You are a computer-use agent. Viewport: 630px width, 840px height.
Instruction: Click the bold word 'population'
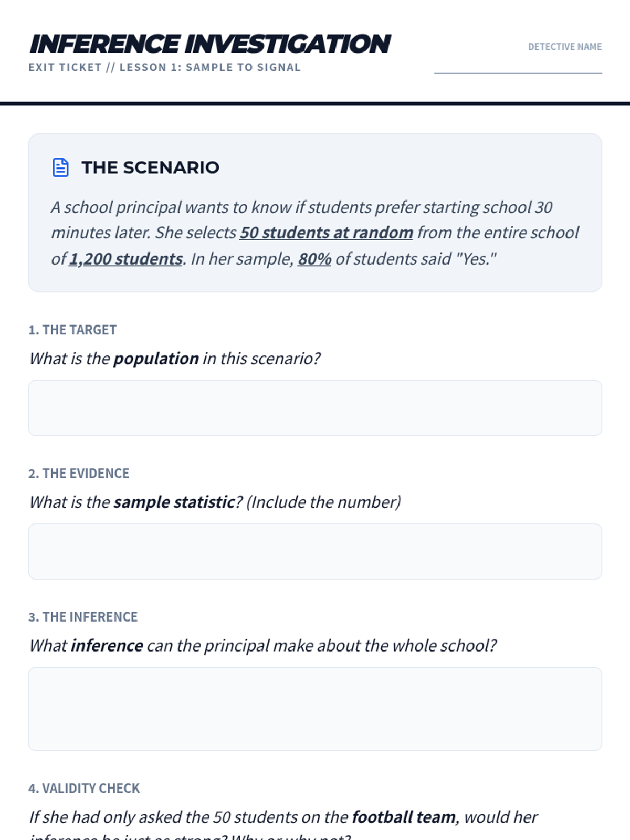[x=156, y=359]
